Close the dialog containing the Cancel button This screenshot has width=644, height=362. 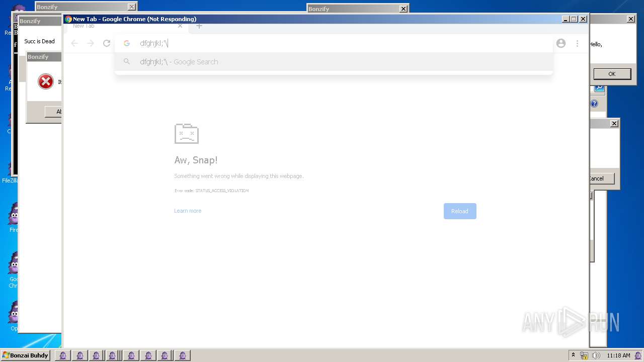point(614,123)
